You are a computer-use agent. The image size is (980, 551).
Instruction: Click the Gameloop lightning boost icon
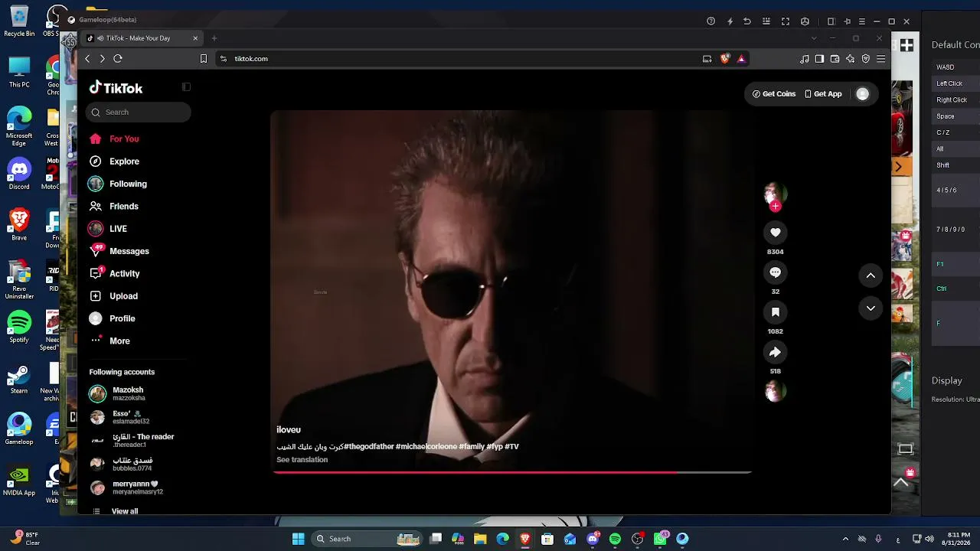(730, 21)
